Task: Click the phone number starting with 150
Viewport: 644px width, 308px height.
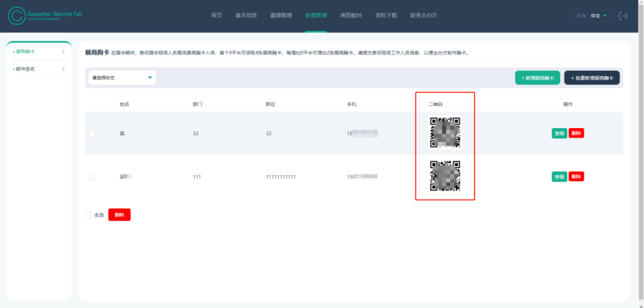Action: point(363,177)
